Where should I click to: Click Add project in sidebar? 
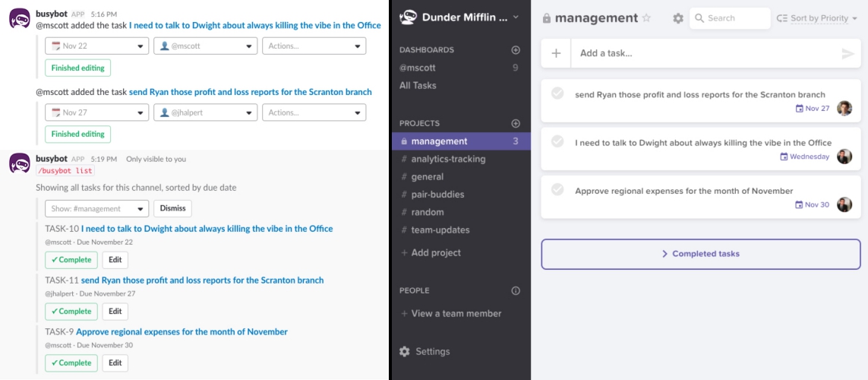pos(431,252)
